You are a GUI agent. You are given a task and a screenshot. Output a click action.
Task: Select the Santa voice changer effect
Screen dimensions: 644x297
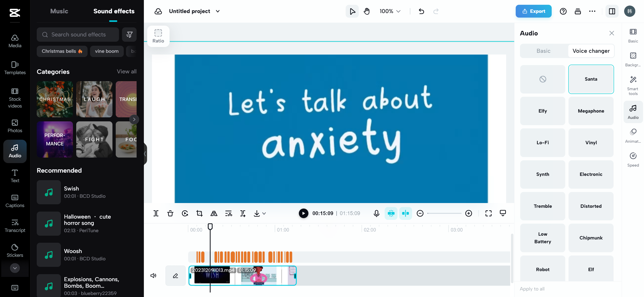tap(591, 79)
